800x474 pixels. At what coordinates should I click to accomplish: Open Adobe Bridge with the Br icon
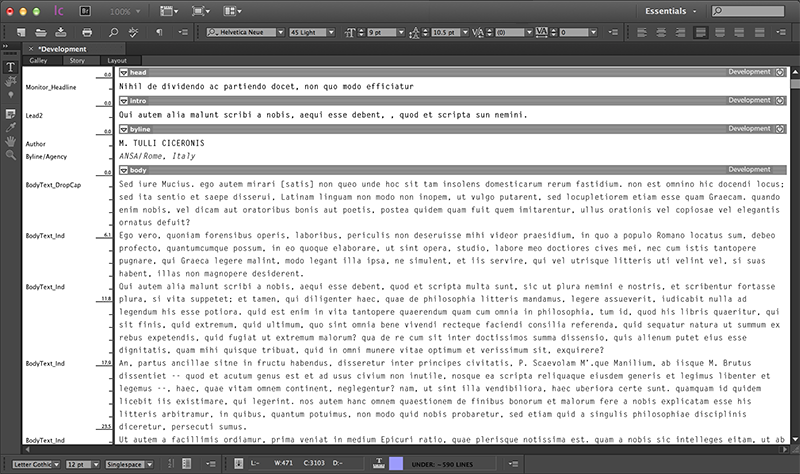click(x=85, y=11)
